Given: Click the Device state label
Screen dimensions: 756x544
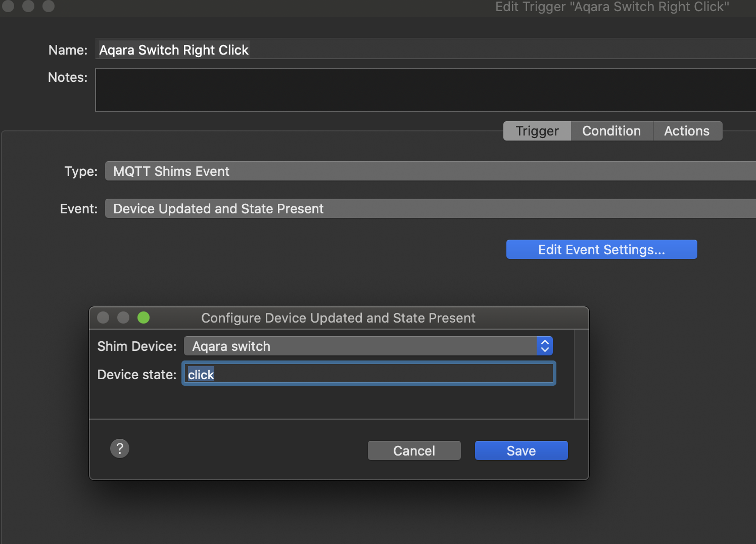Looking at the screenshot, I should pyautogui.click(x=137, y=375).
